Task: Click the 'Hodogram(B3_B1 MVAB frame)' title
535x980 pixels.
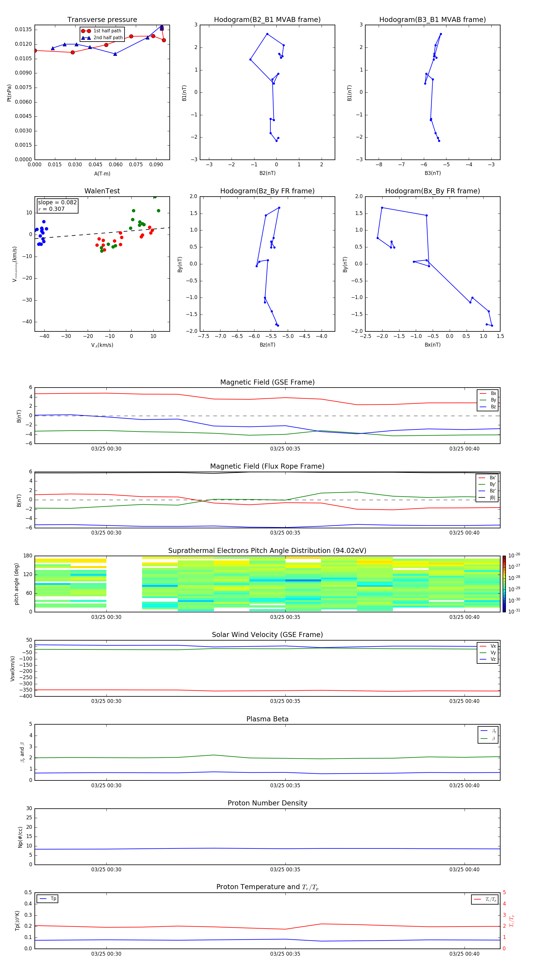Action: [x=432, y=19]
